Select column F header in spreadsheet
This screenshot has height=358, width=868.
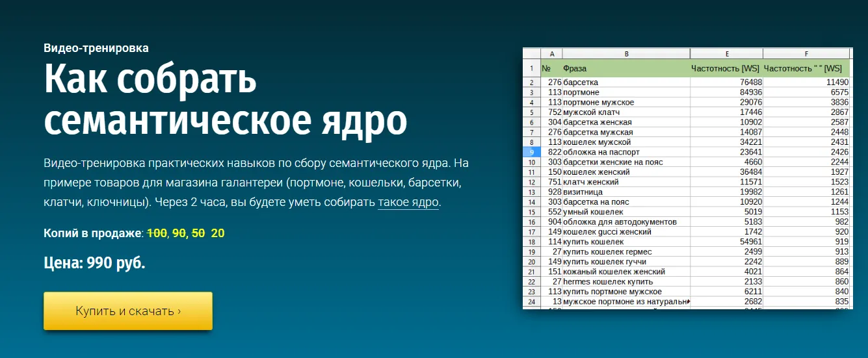806,54
